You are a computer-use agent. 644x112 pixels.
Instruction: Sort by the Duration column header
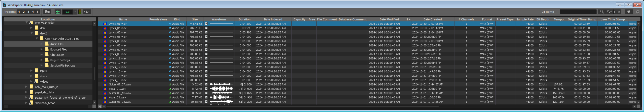coord(244,19)
